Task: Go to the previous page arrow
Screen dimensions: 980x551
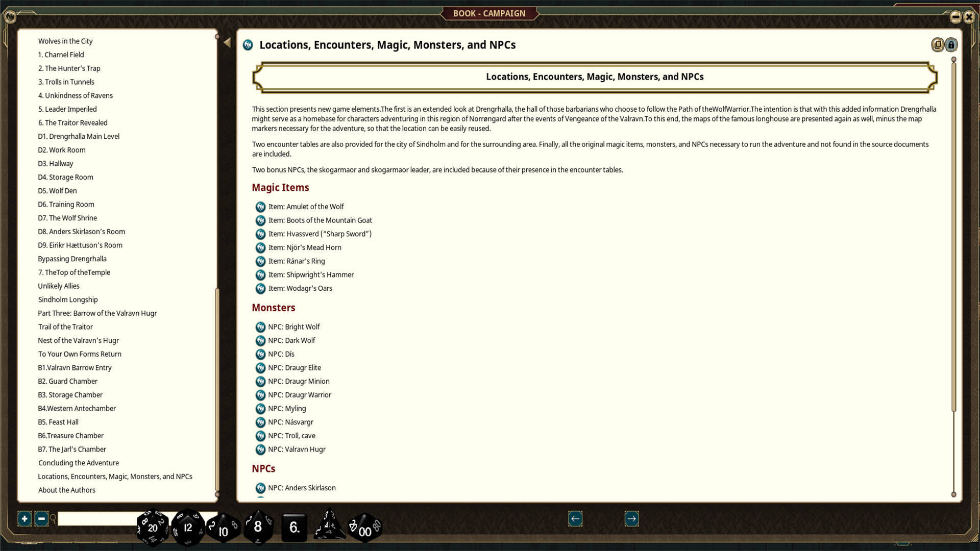Action: coord(575,518)
